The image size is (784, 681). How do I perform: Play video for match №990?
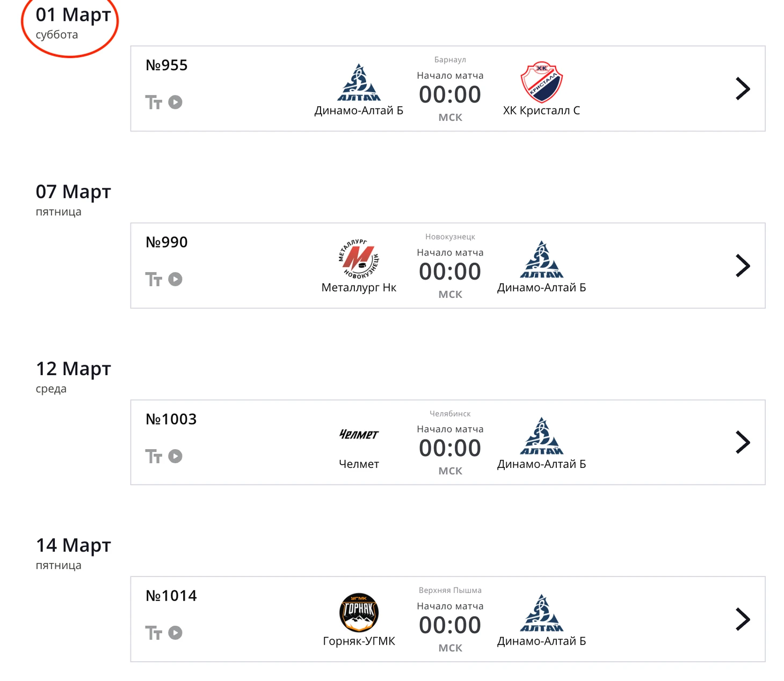click(x=175, y=279)
